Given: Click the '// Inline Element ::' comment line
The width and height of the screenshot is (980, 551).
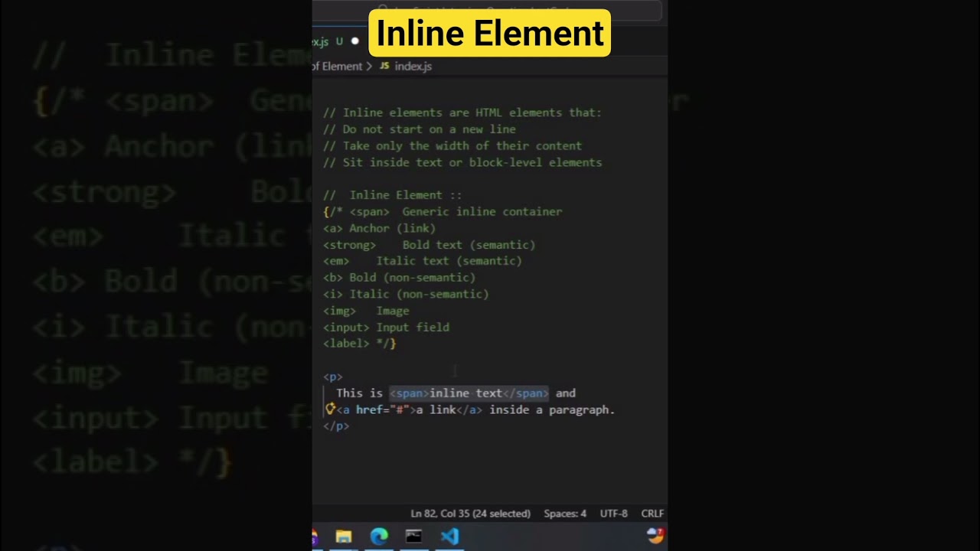Looking at the screenshot, I should click(x=393, y=195).
